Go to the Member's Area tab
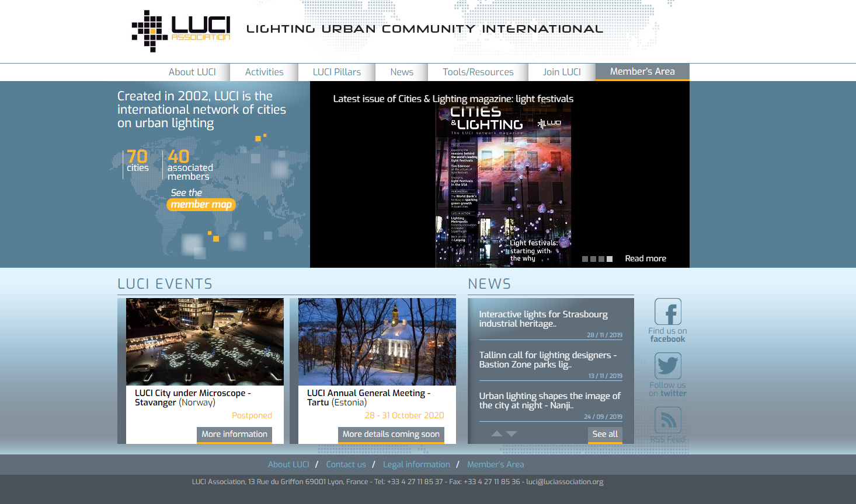The width and height of the screenshot is (856, 504). point(642,72)
